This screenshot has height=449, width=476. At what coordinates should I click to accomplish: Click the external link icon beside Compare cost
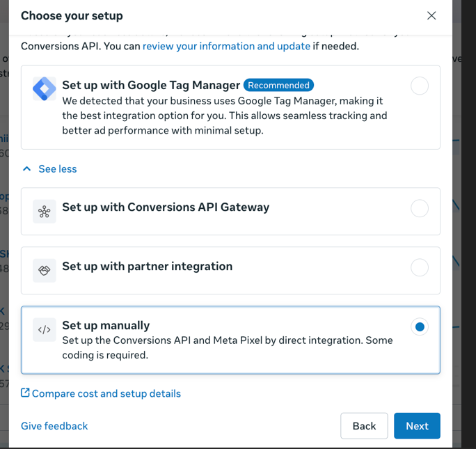click(25, 393)
